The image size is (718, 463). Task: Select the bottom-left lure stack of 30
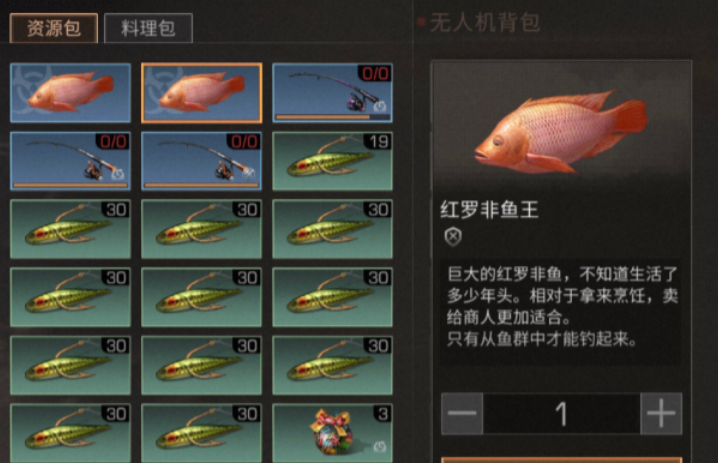pos(71,433)
